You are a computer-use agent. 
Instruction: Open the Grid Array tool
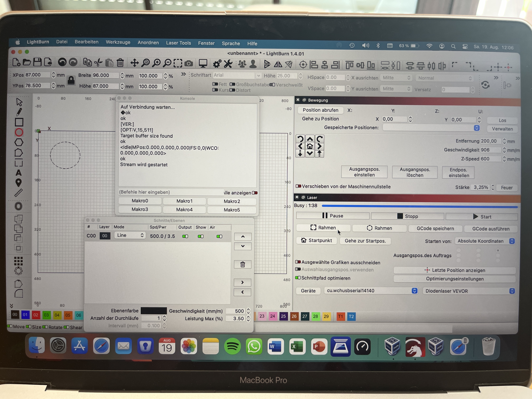(x=18, y=261)
